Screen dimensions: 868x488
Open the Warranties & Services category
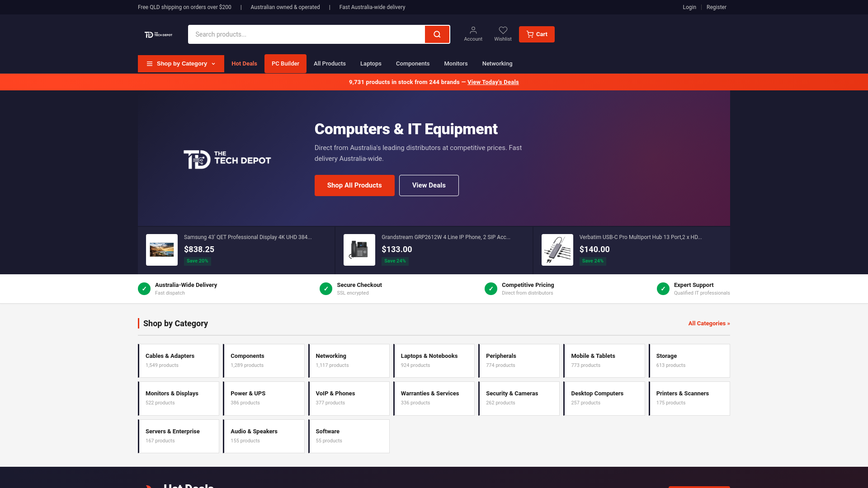coord(434,399)
